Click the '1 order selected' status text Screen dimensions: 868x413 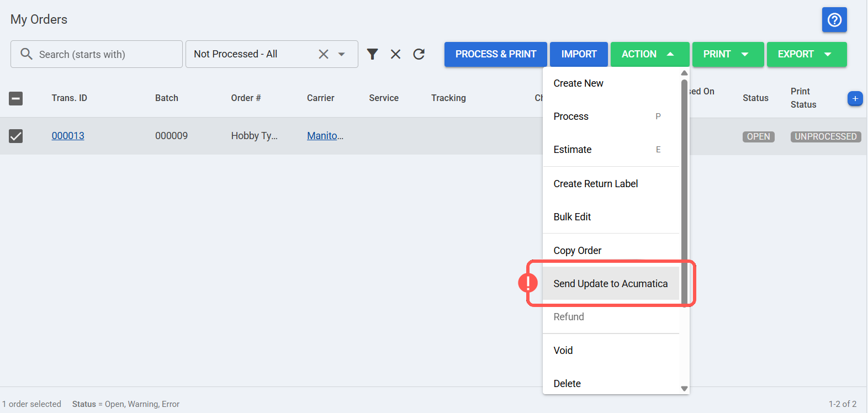pos(32,404)
